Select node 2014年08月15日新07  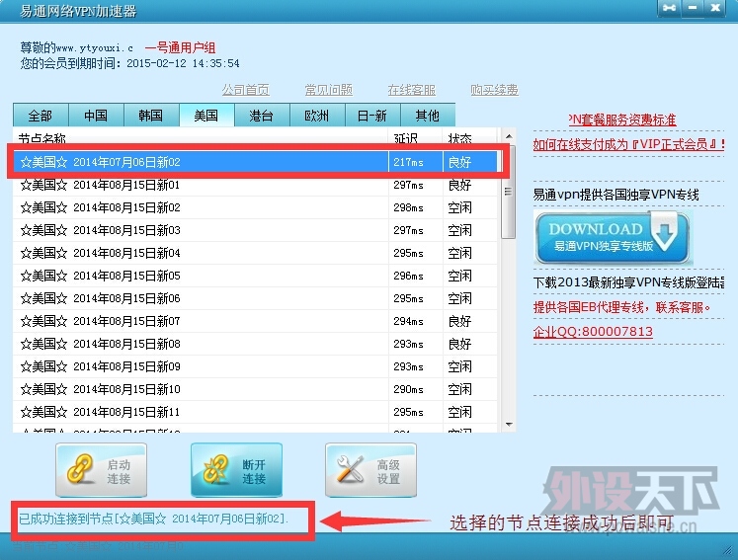(x=255, y=321)
